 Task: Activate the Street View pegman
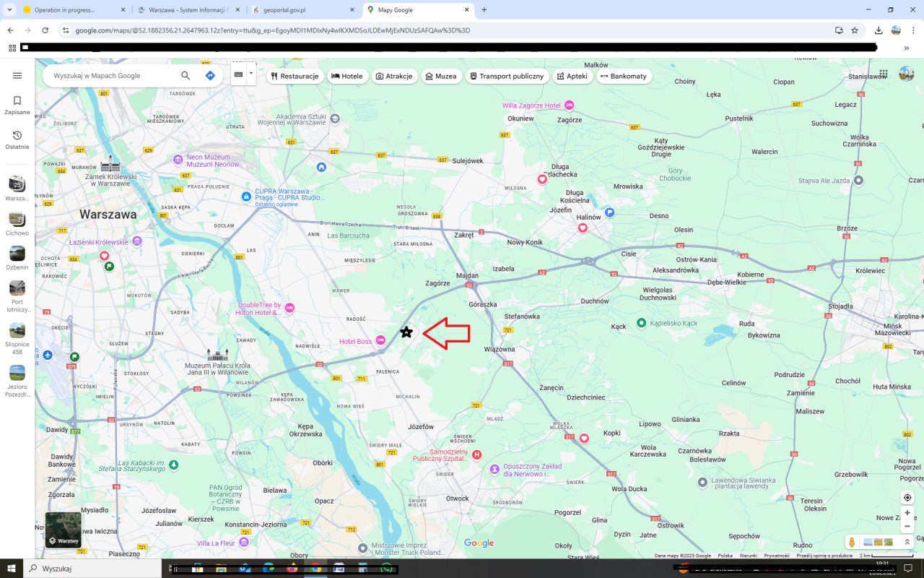853,542
